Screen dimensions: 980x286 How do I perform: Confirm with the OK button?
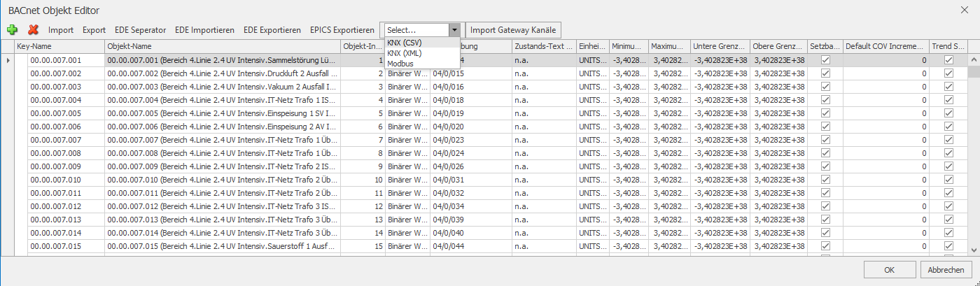pyautogui.click(x=889, y=270)
